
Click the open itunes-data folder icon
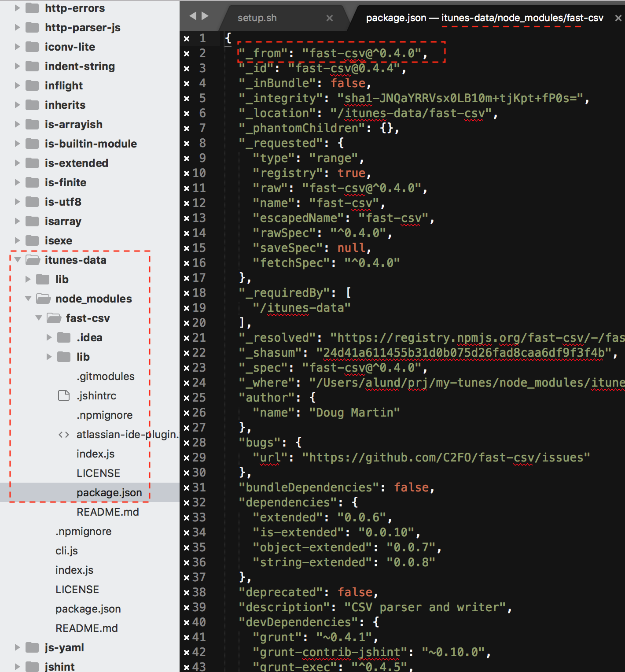click(x=33, y=260)
